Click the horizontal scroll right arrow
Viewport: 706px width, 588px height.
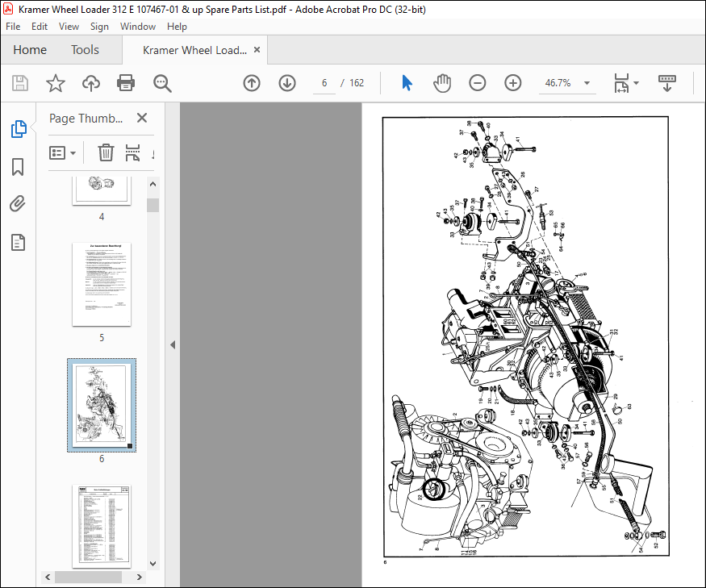[x=139, y=577]
